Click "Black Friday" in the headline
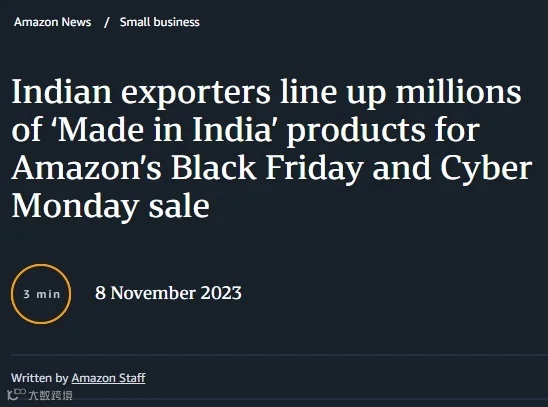This screenshot has height=407, width=548. pos(267,168)
